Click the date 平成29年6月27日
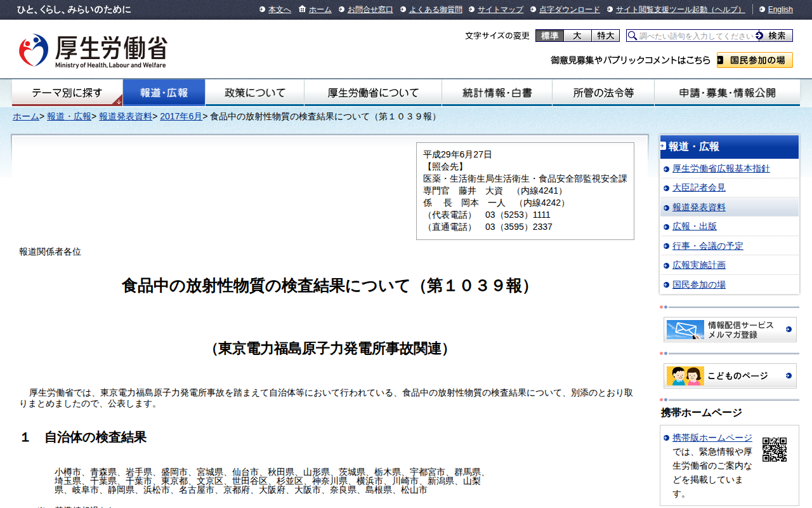This screenshot has width=812, height=508. click(457, 154)
